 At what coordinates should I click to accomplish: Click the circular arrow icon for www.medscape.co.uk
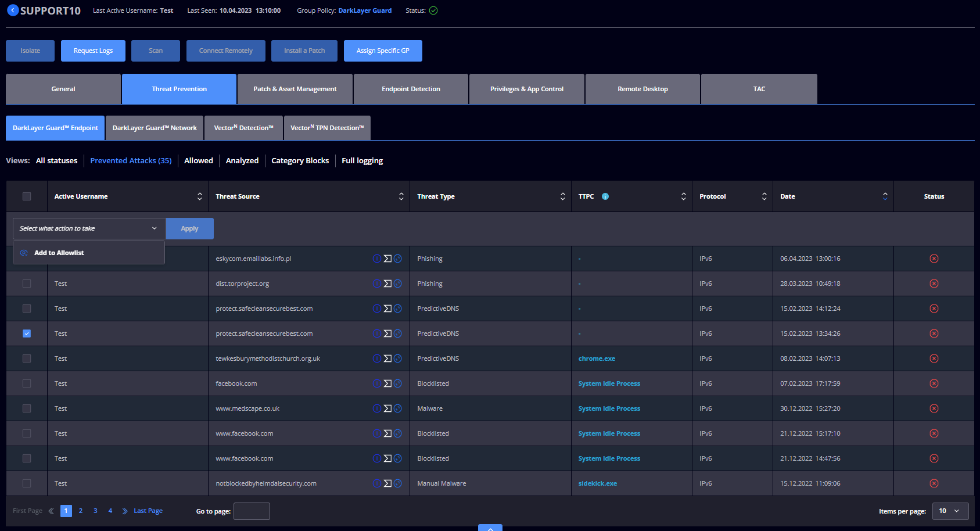pos(398,408)
